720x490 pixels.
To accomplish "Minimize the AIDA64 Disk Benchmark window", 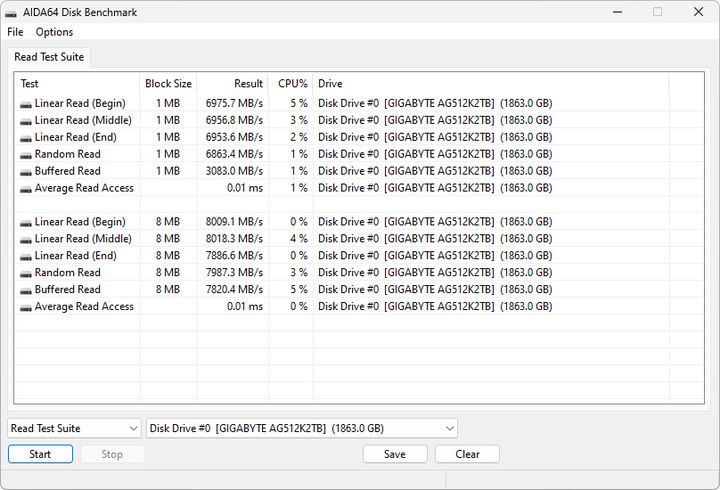I will (x=618, y=12).
